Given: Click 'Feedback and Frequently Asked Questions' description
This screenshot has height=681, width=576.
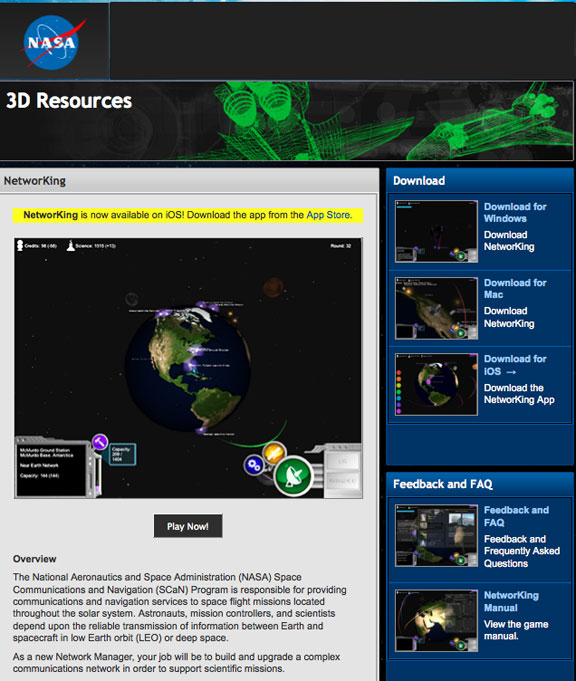Looking at the screenshot, I should click(x=522, y=551).
